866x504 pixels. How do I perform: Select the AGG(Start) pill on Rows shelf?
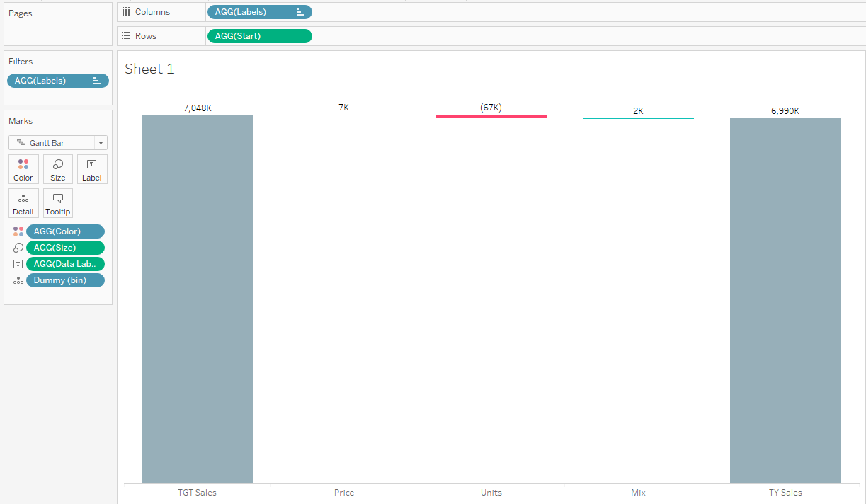pyautogui.click(x=259, y=36)
